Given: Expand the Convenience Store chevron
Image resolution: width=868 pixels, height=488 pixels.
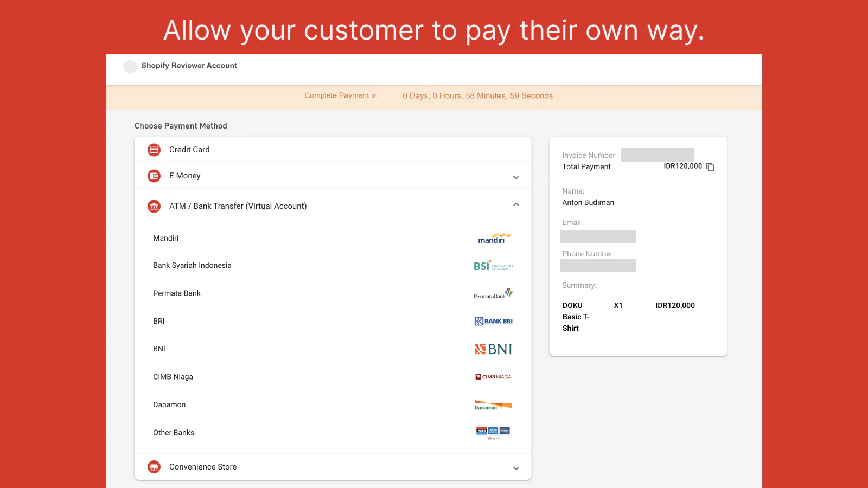Looking at the screenshot, I should (x=516, y=468).
